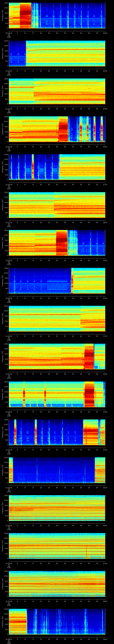Select the 27:00 end time label
This screenshot has width=114, height=644.
click(105, 184)
